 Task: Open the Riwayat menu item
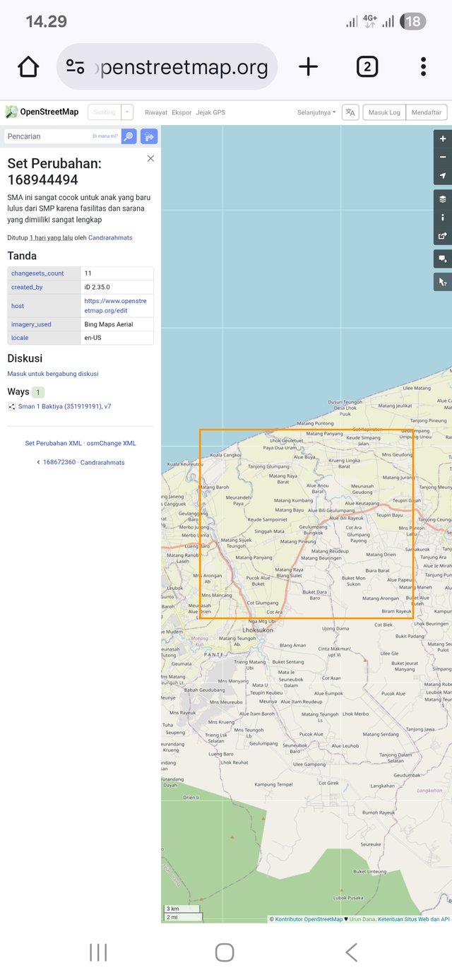pyautogui.click(x=156, y=112)
